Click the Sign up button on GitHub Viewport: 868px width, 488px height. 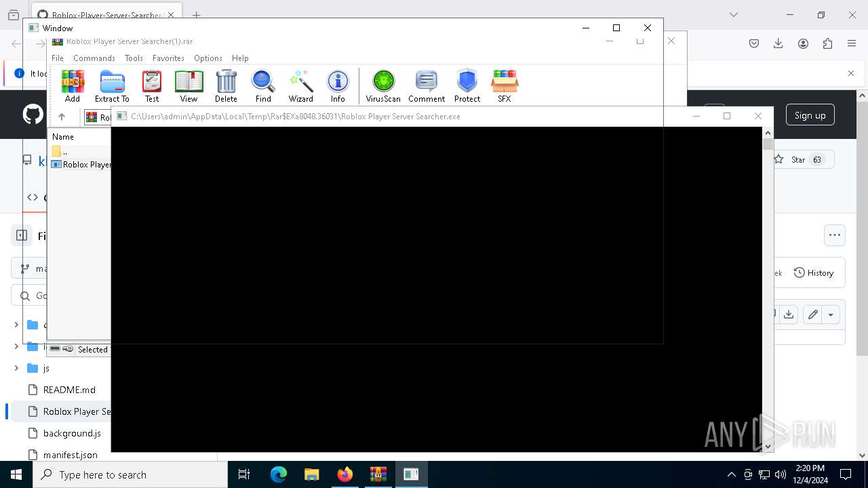coord(810,115)
